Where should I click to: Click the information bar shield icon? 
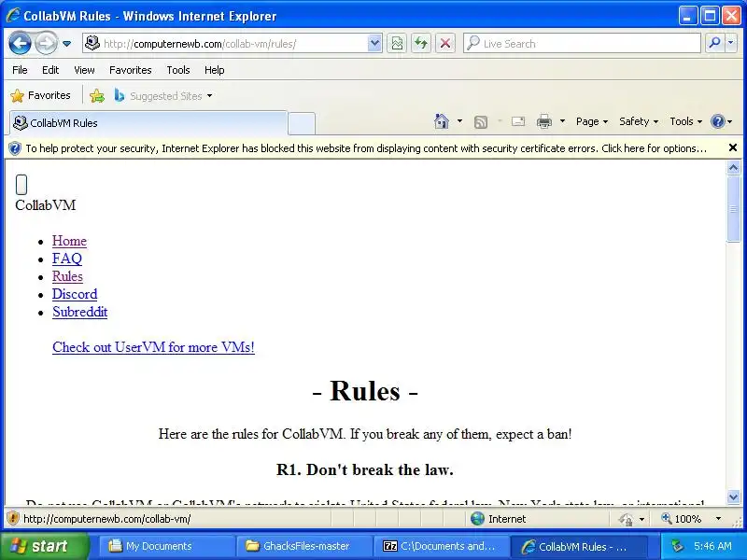click(15, 148)
